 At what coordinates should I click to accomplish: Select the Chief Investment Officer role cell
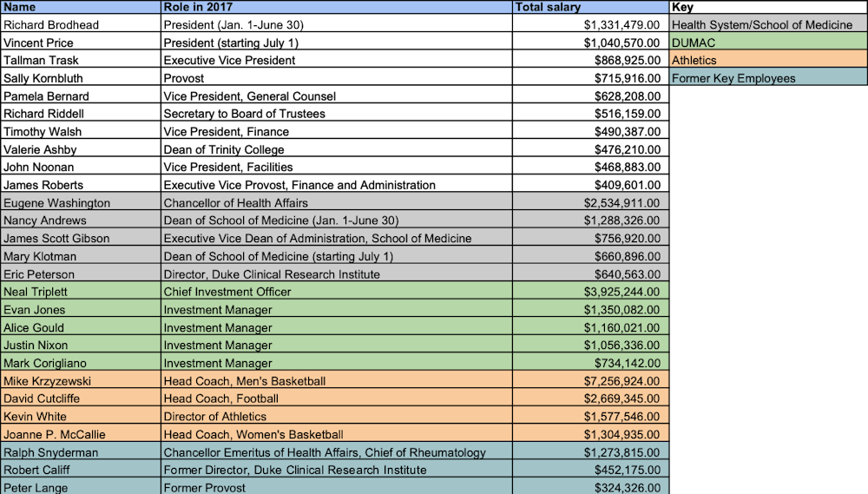coord(337,292)
